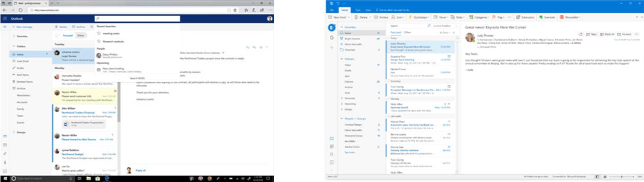The image size is (644, 182).
Task: Collapse Favorites in desktop Outlook folder pane
Action: coord(341,27)
